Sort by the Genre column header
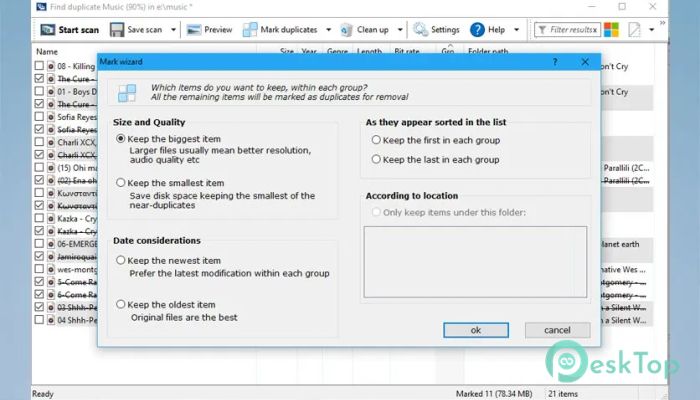700x400 pixels. [337, 51]
